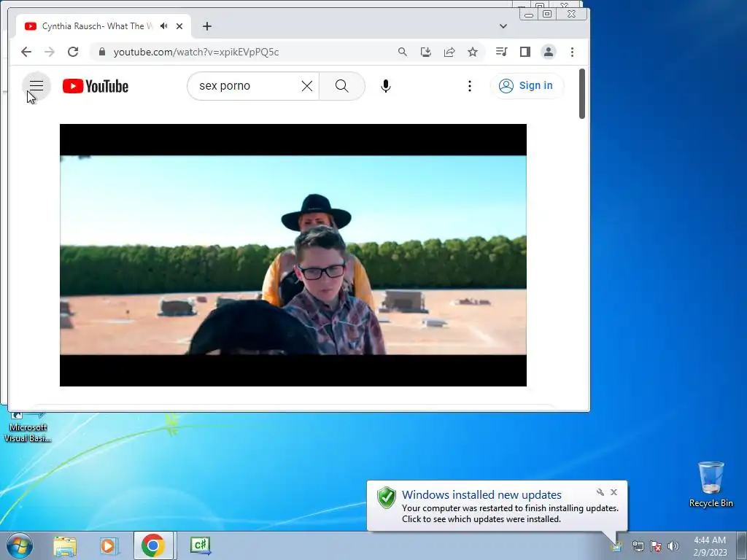
Task: Click the video player to pause
Action: [293, 255]
